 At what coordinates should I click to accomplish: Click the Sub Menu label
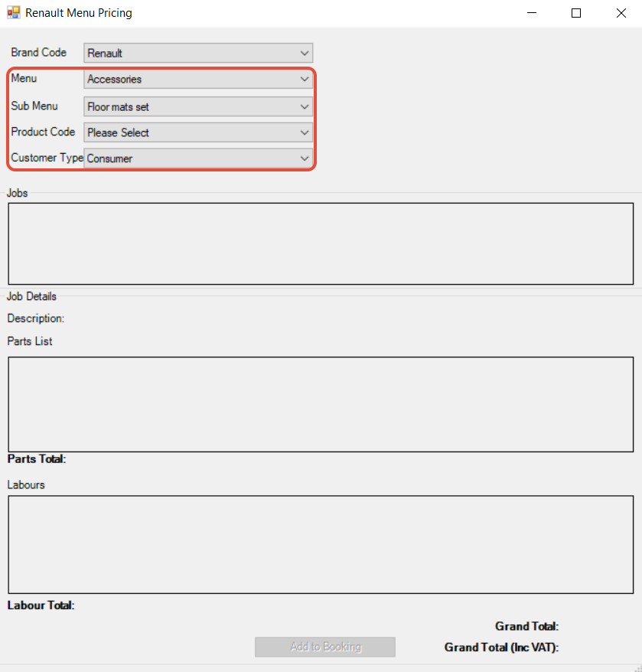34,106
